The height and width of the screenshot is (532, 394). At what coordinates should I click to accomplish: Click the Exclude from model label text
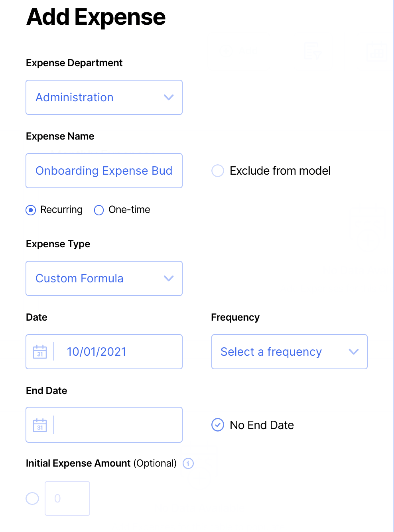coord(280,171)
